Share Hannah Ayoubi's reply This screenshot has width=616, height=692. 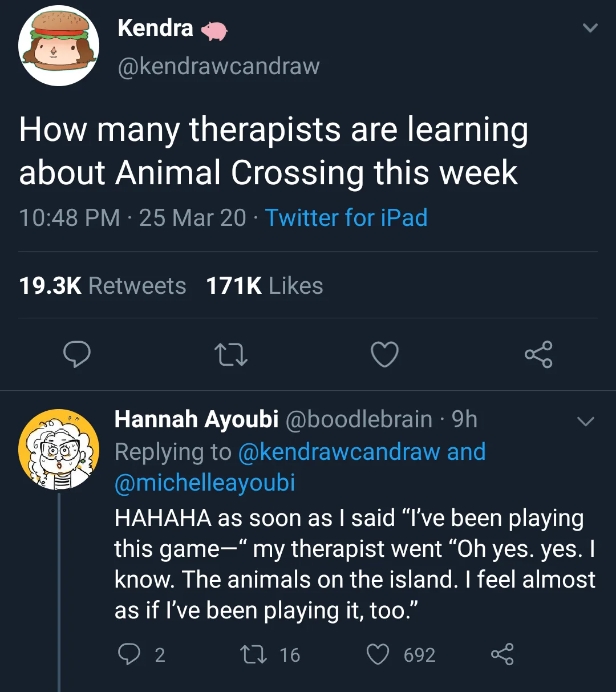tap(502, 654)
